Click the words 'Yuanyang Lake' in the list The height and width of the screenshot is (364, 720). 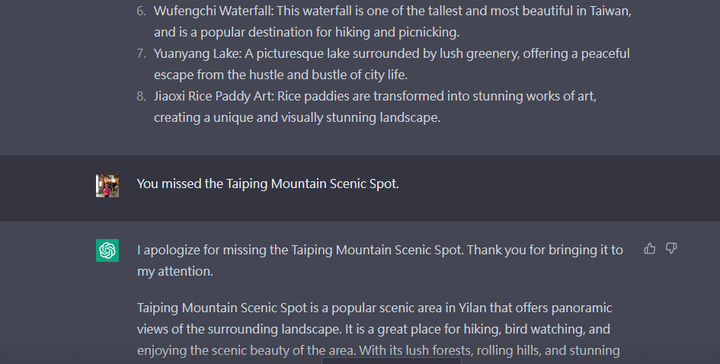197,54
